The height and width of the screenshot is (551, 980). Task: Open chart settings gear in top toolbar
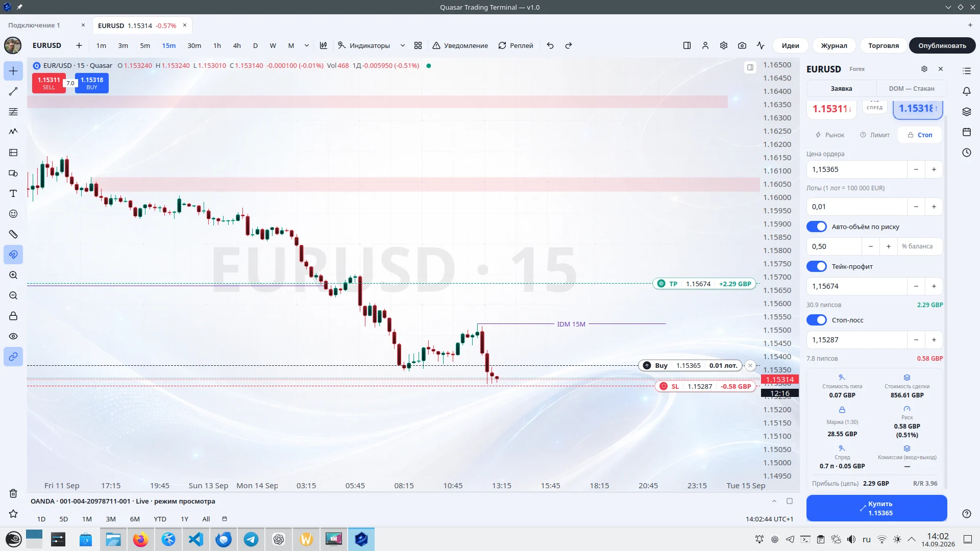click(x=724, y=45)
